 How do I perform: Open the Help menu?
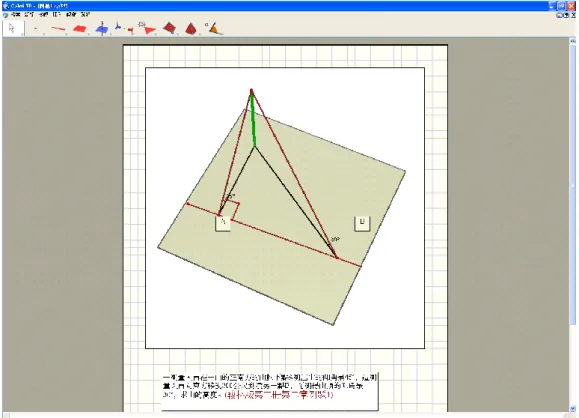[85, 14]
